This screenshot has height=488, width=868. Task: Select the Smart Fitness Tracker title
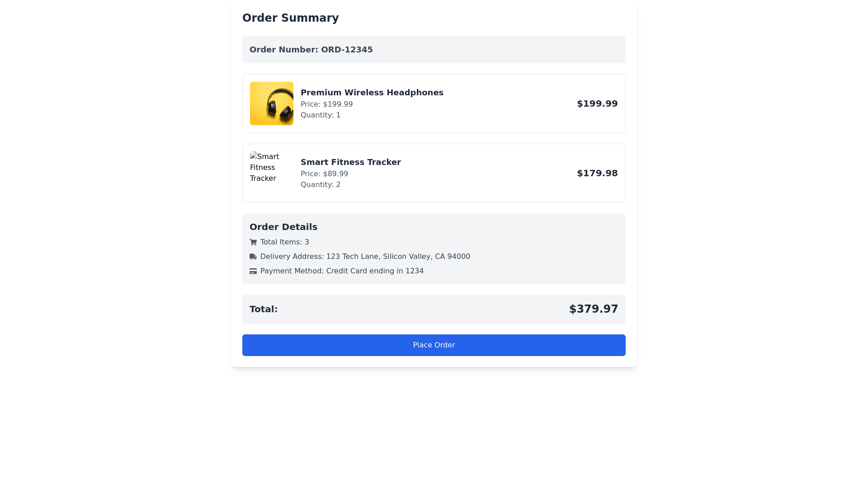[x=350, y=162]
